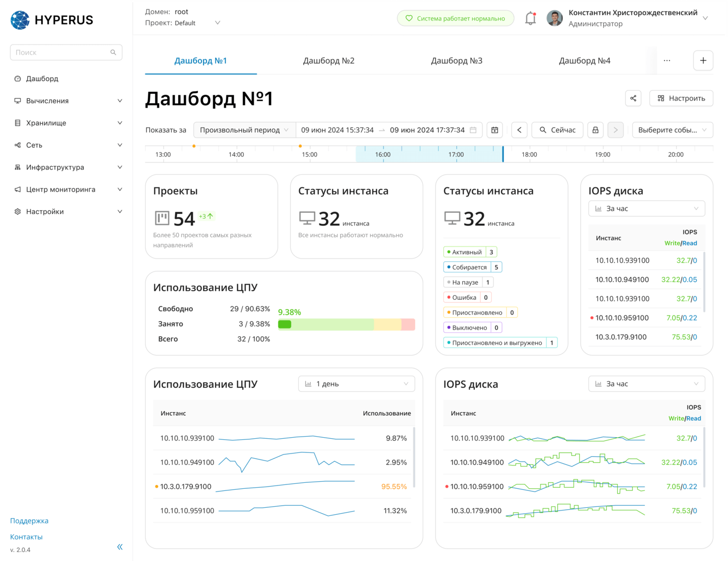
Task: Click the Настроить button
Action: click(681, 98)
